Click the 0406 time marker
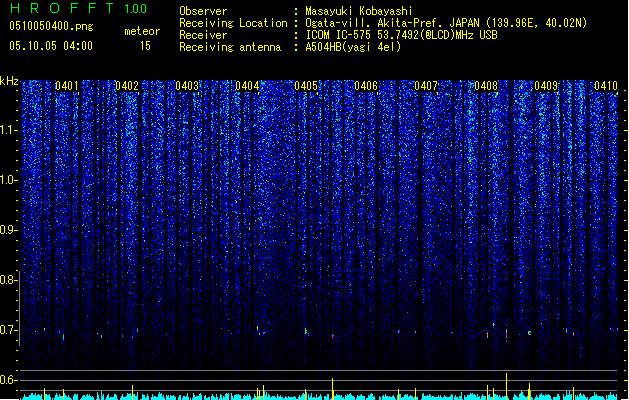The image size is (629, 400). click(366, 86)
